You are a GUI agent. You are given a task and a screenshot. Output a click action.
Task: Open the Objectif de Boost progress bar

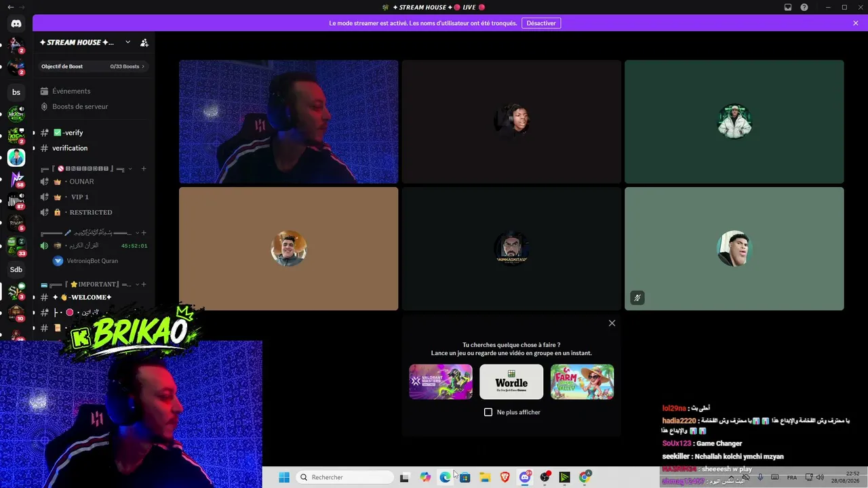pos(93,66)
